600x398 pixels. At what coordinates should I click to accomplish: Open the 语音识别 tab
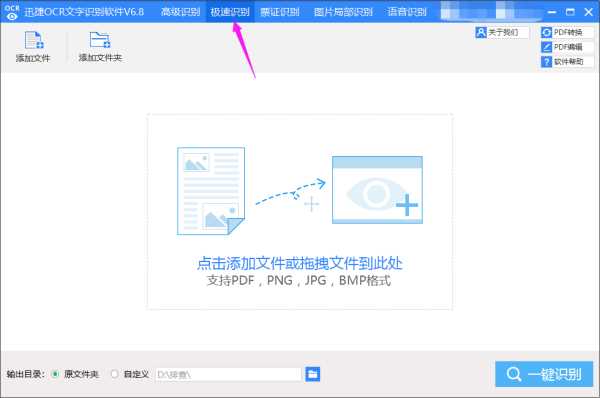407,12
